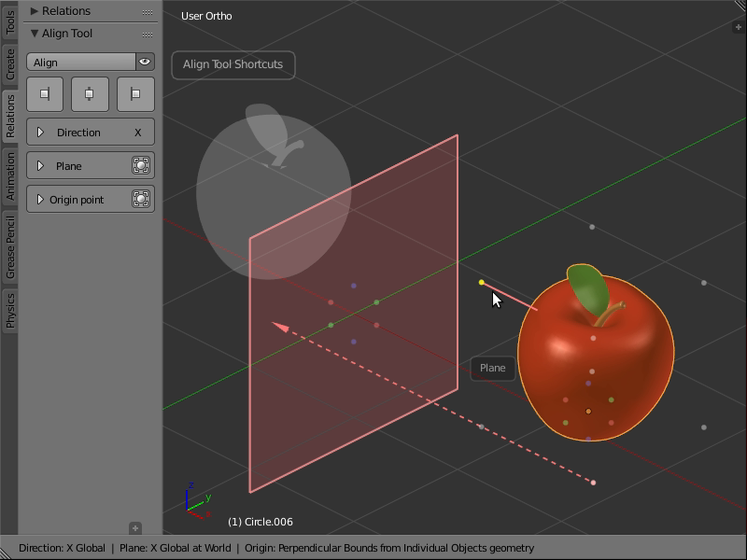Image resolution: width=747 pixels, height=560 pixels.
Task: Expand the Relations panel
Action: (x=65, y=11)
